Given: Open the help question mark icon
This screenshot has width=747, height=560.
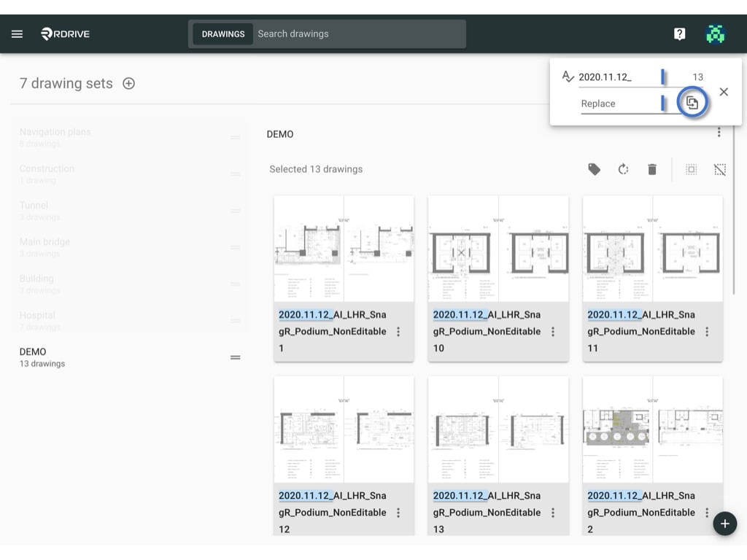Looking at the screenshot, I should (679, 34).
